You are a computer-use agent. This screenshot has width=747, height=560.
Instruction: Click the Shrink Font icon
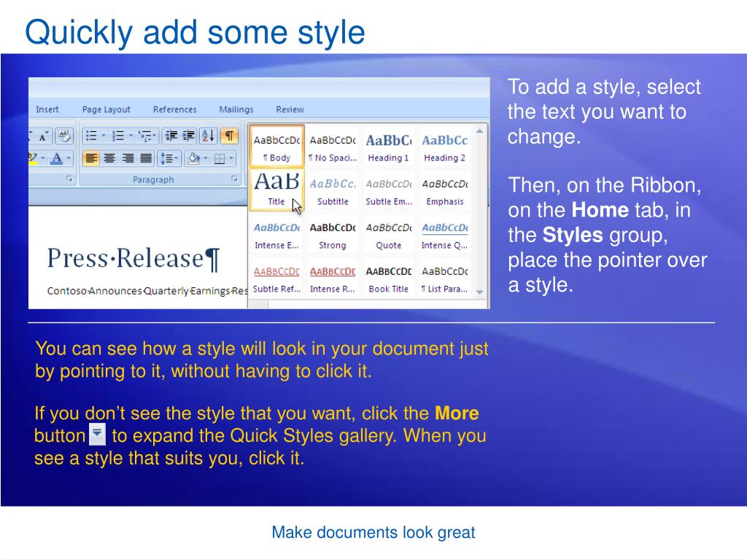(x=43, y=136)
